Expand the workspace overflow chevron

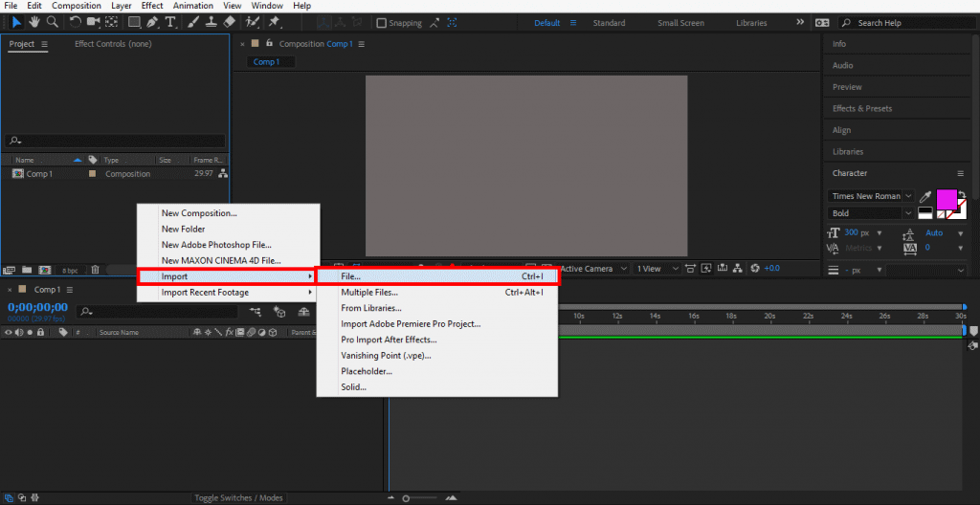point(800,23)
